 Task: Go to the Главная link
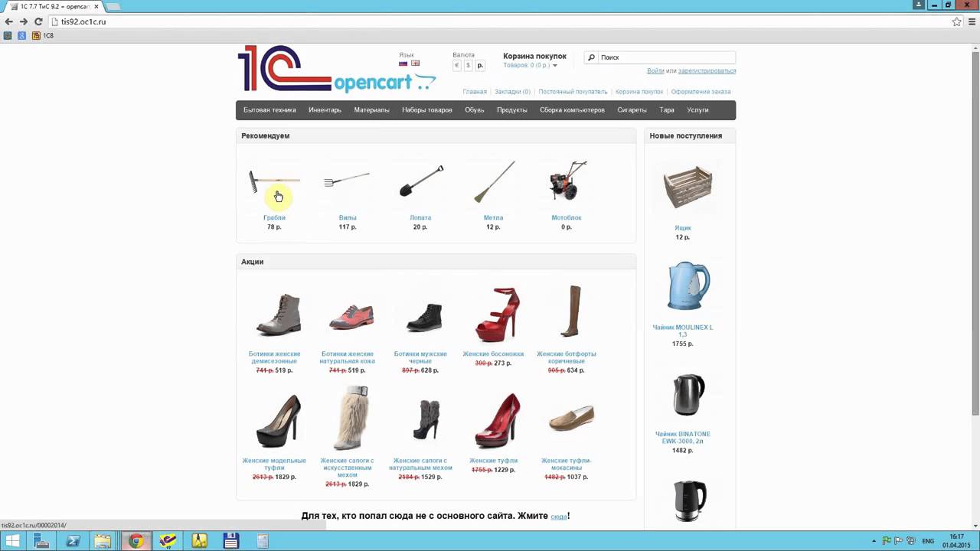coord(475,92)
